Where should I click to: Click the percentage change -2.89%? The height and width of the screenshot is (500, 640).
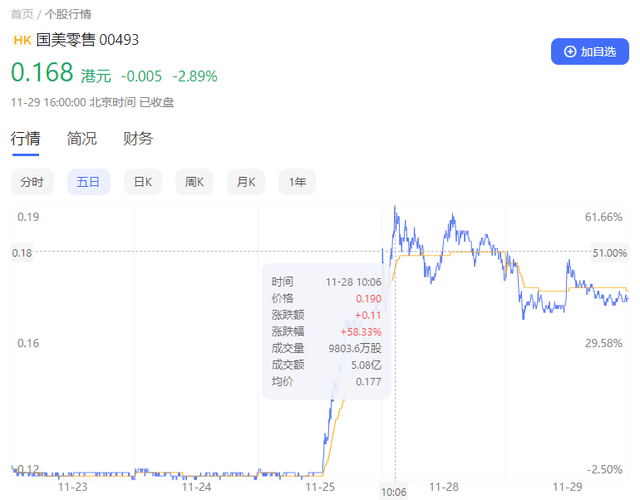[195, 76]
